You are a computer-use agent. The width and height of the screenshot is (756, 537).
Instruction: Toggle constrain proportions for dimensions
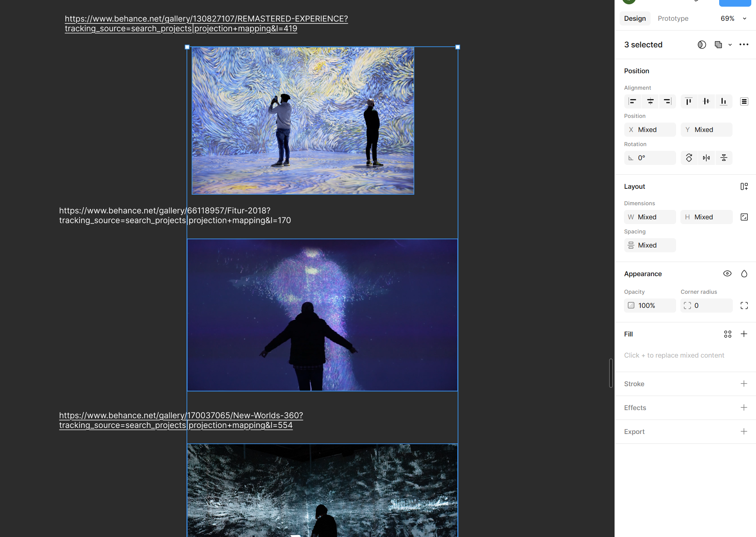coord(744,217)
